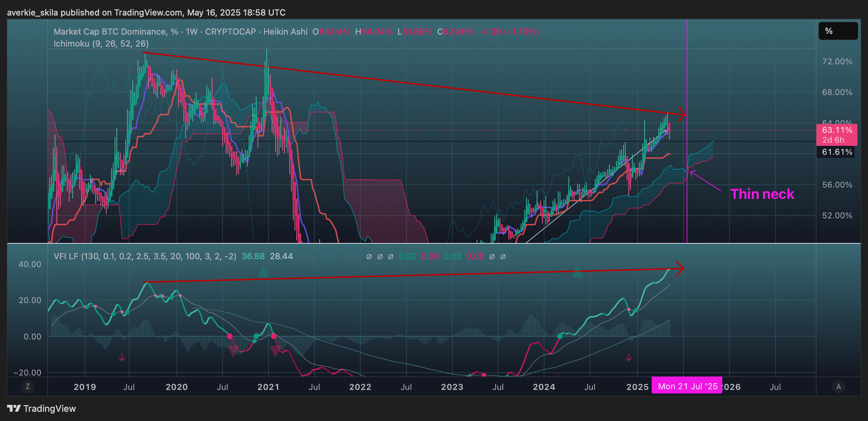Screen dimensions: 868x421
Task: Click the 20.00 VFI axis label
Action: [30, 300]
